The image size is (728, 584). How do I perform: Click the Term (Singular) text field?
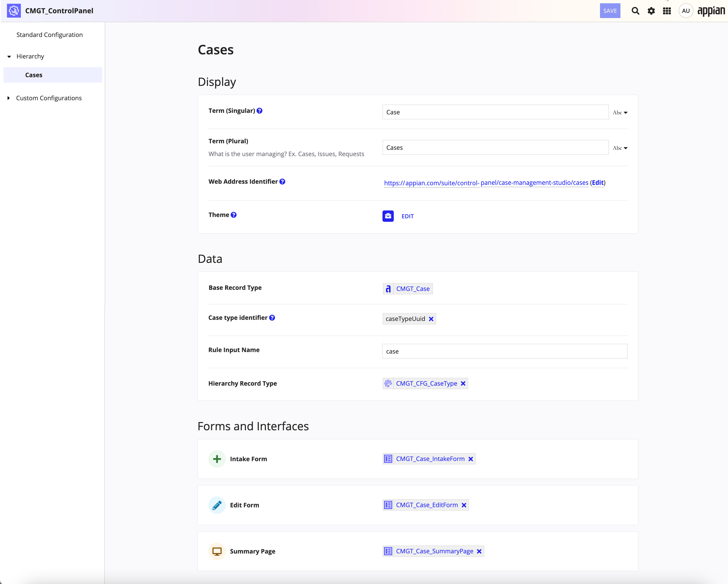click(495, 112)
